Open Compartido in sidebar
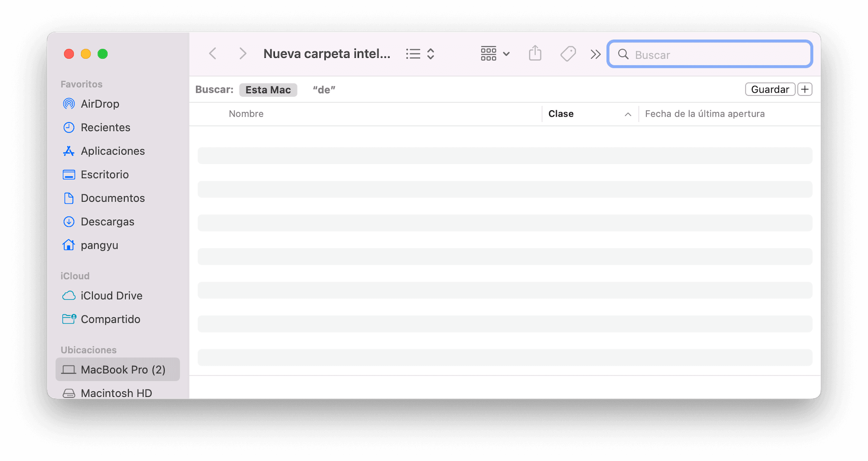This screenshot has height=461, width=868. coord(118,319)
